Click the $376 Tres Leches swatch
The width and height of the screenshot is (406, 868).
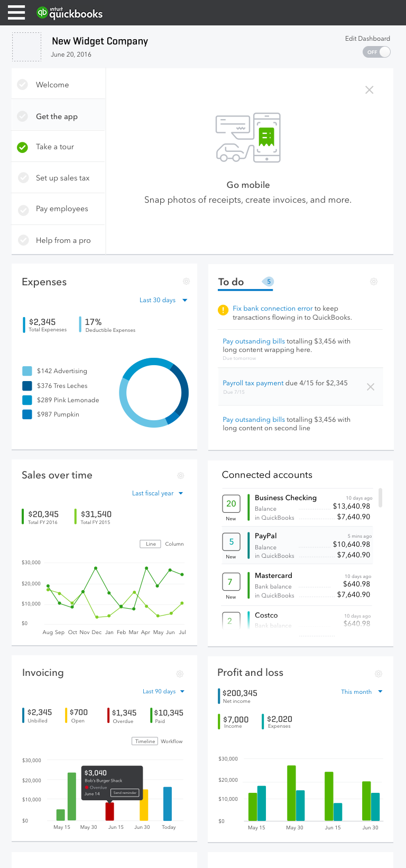point(27,386)
